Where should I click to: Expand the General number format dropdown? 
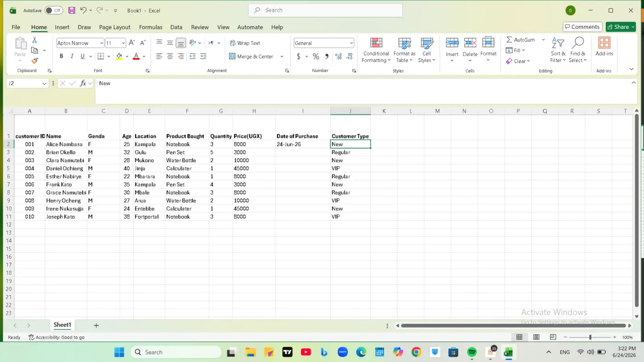click(351, 43)
